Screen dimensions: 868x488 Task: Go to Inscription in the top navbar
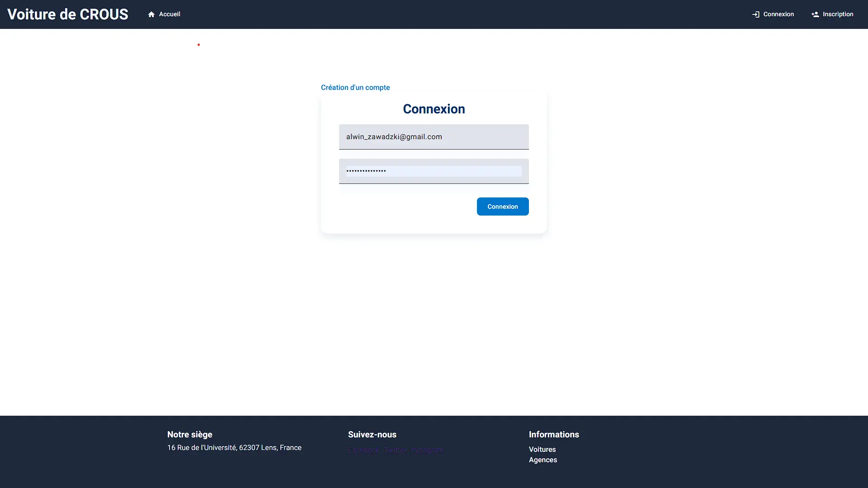838,14
